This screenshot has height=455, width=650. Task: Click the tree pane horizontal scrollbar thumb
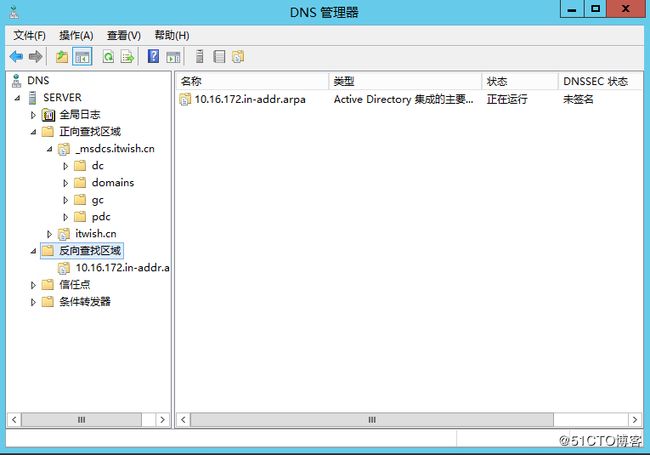pyautogui.click(x=81, y=420)
